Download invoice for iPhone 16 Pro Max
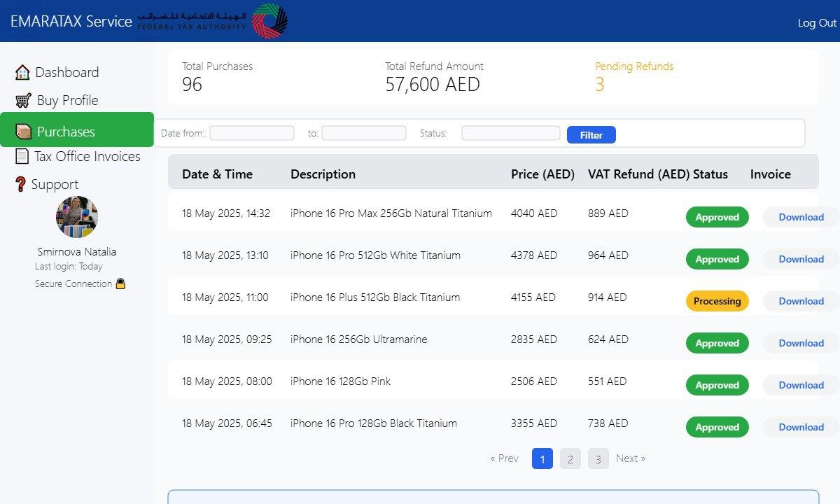Viewport: 840px width, 504px height. click(x=800, y=217)
